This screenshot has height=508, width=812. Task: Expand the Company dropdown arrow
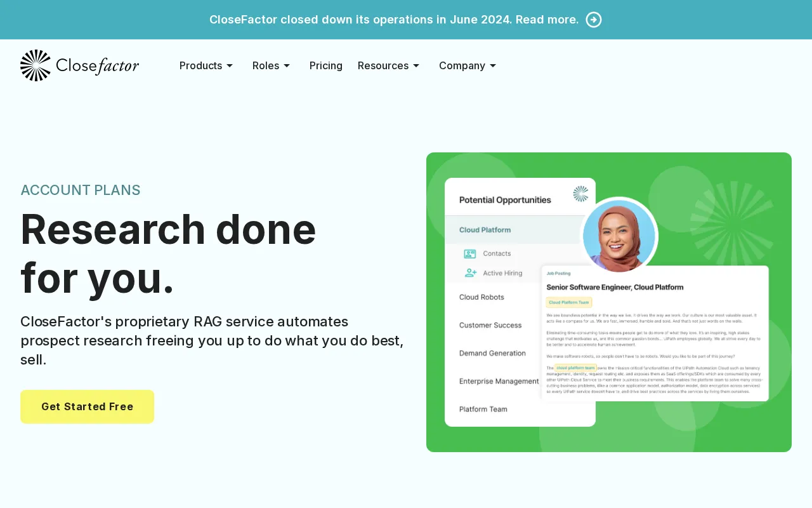point(493,65)
